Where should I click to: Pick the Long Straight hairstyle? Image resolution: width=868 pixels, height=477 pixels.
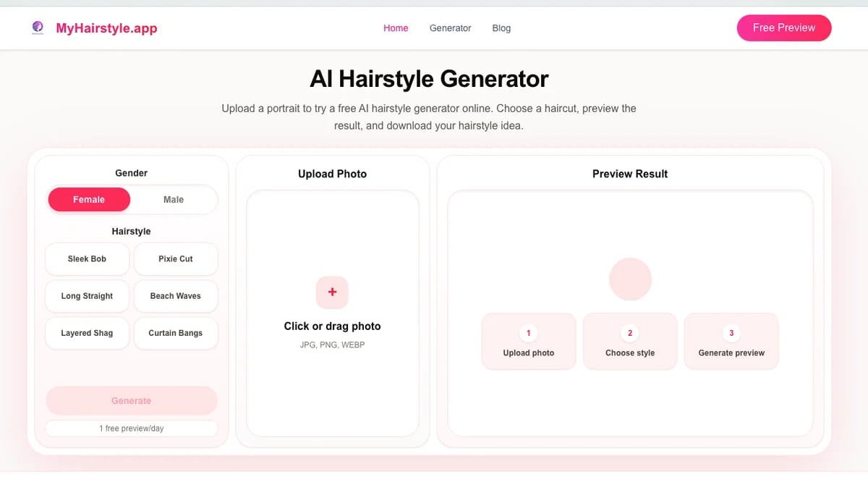[x=88, y=296]
